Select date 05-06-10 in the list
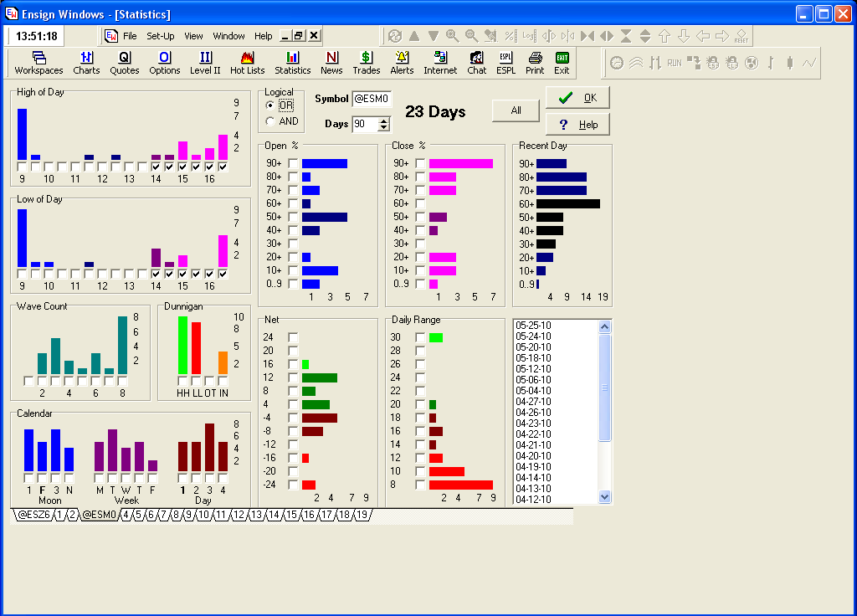The height and width of the screenshot is (616, 857). click(x=533, y=380)
